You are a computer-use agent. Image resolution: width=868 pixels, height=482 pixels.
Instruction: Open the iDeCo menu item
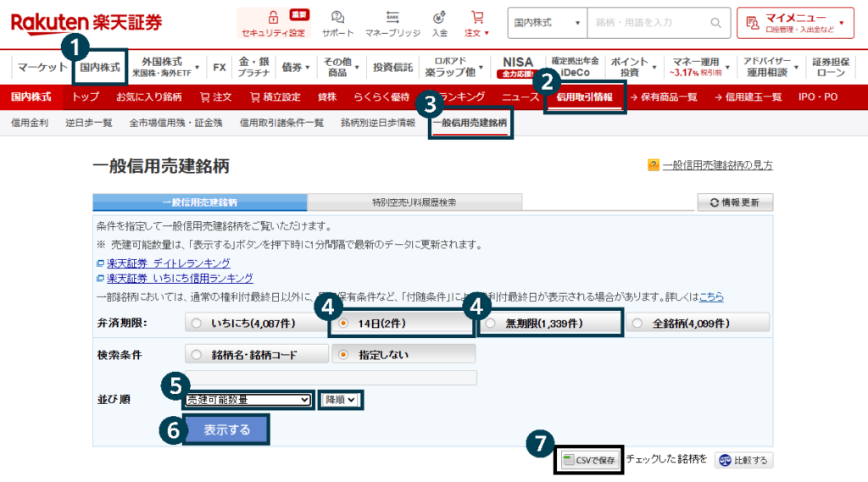coord(576,67)
